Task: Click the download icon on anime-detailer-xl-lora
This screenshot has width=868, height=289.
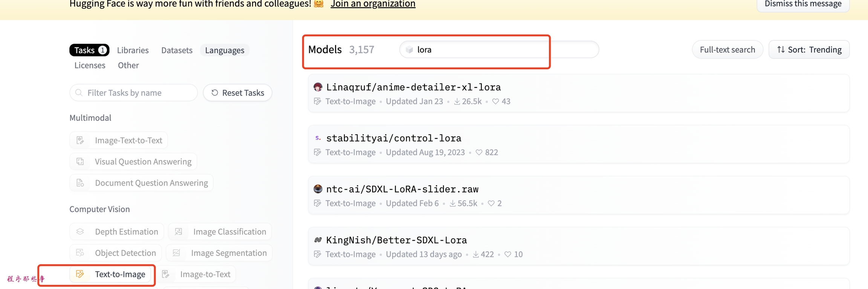Action: pyautogui.click(x=457, y=101)
